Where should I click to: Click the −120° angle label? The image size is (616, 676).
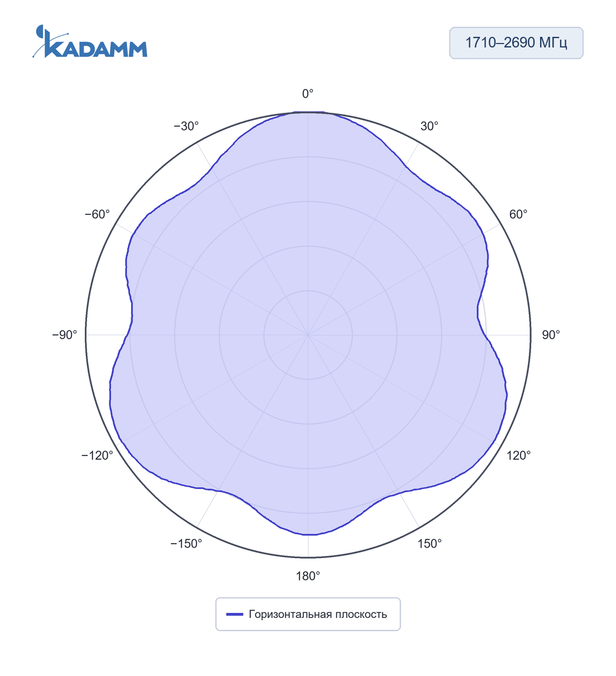[97, 456]
